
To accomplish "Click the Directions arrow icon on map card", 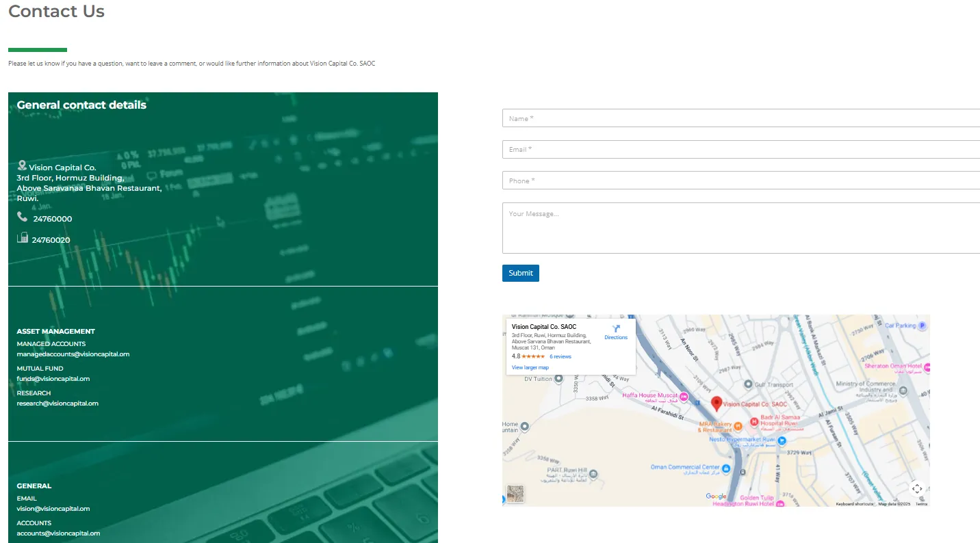I will pyautogui.click(x=616, y=329).
